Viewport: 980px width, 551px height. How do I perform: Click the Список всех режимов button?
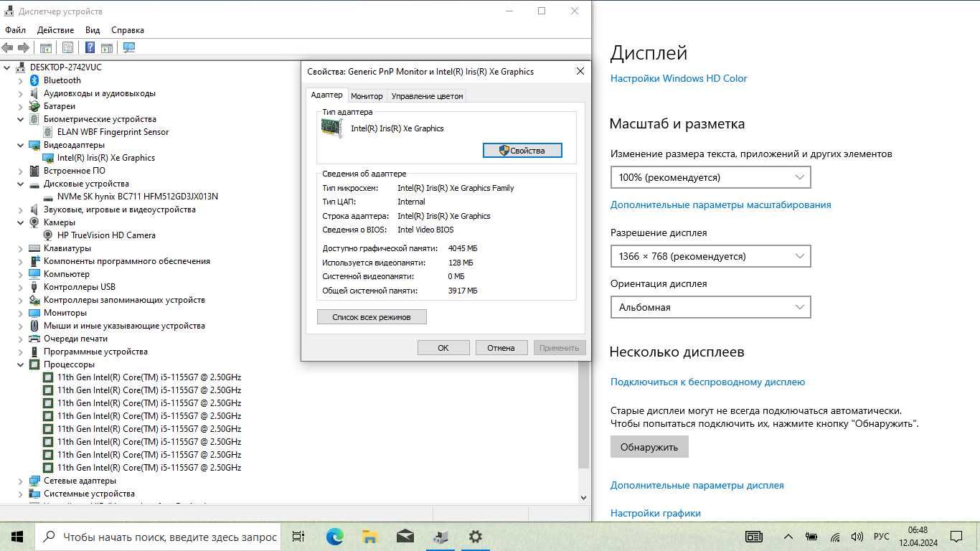pyautogui.click(x=372, y=316)
